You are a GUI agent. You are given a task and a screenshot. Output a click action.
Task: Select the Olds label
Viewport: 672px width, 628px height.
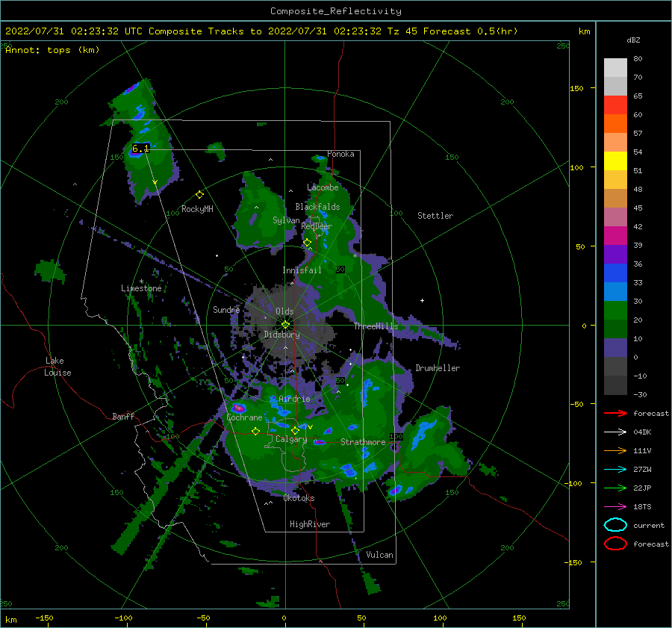coord(284,311)
